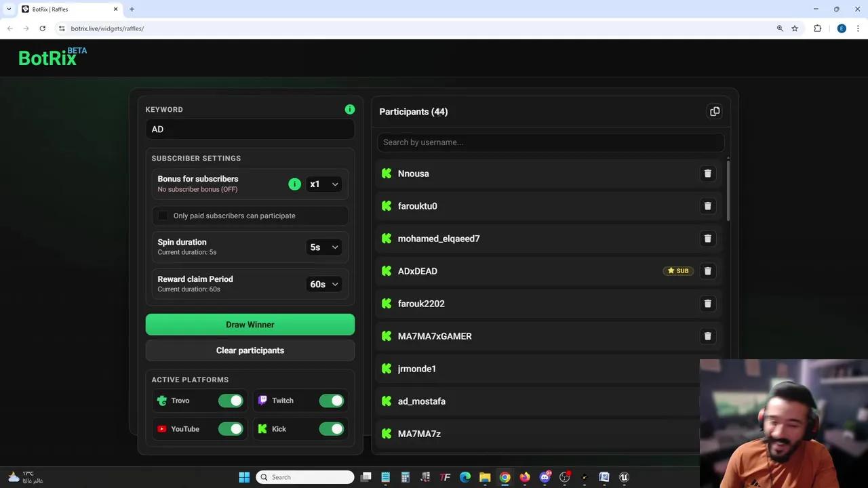Expand the Spin duration 5s dropdown
868x488 pixels.
click(323, 247)
